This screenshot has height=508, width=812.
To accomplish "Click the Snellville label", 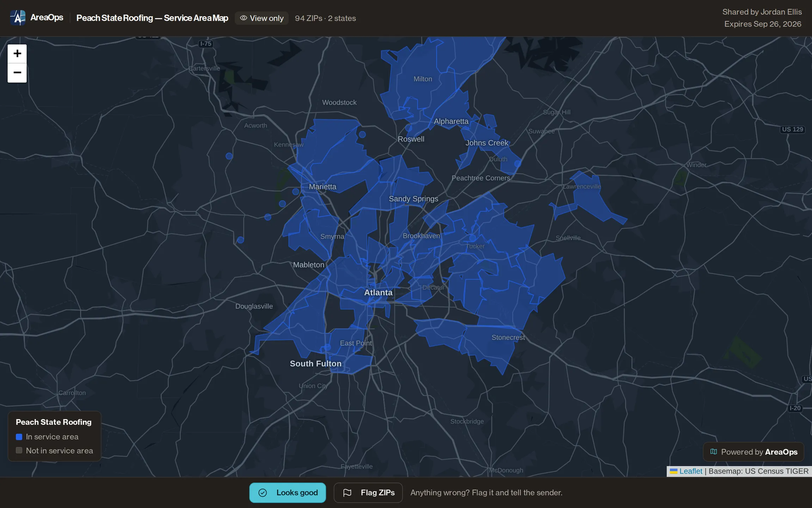I will click(568, 238).
